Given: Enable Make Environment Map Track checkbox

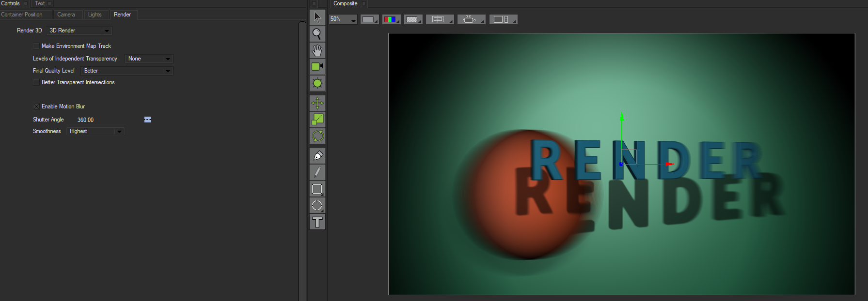Looking at the screenshot, I should (36, 46).
